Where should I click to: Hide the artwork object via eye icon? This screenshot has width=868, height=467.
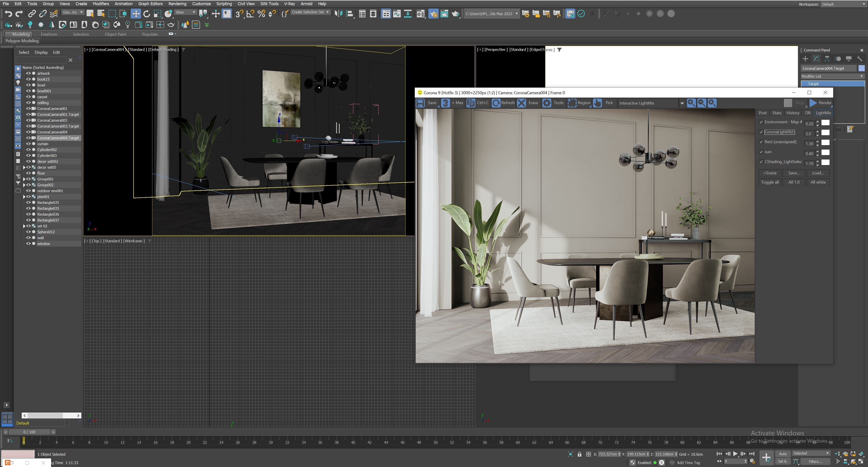[x=28, y=73]
